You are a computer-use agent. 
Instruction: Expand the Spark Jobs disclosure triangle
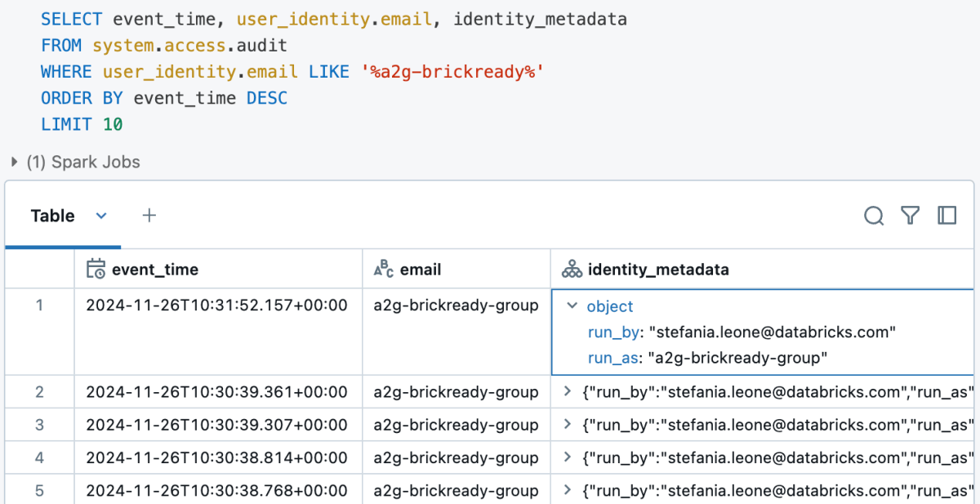click(x=15, y=162)
